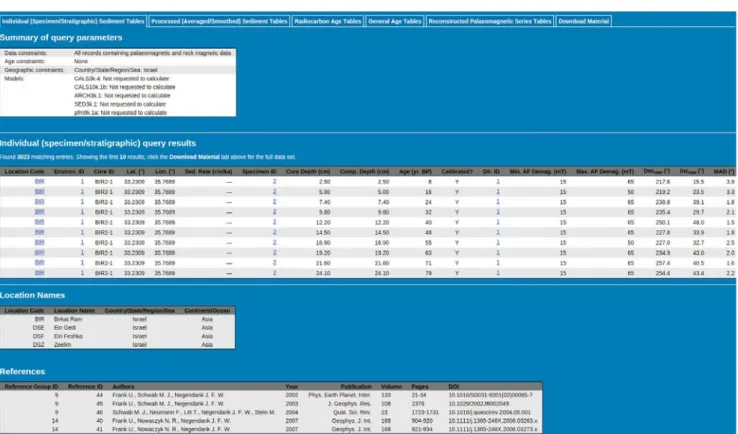Open Specimen ID 2 link in core depth 19.20 row
738x434 pixels.
pos(274,253)
